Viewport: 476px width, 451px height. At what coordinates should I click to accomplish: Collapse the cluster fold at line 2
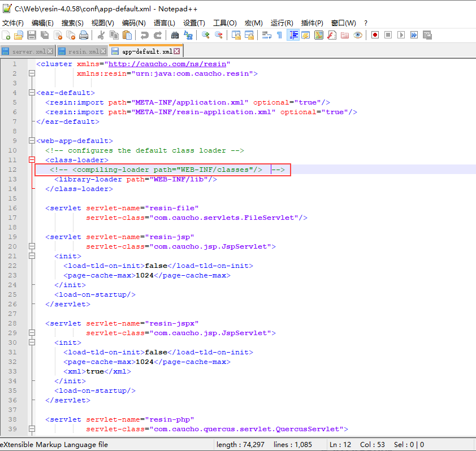(32, 73)
